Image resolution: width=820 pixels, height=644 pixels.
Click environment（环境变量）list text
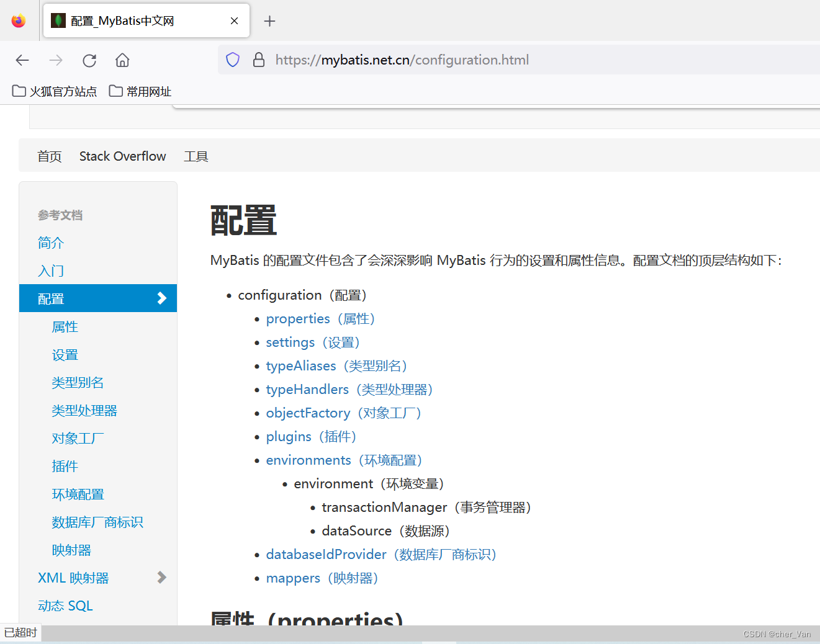coord(369,484)
